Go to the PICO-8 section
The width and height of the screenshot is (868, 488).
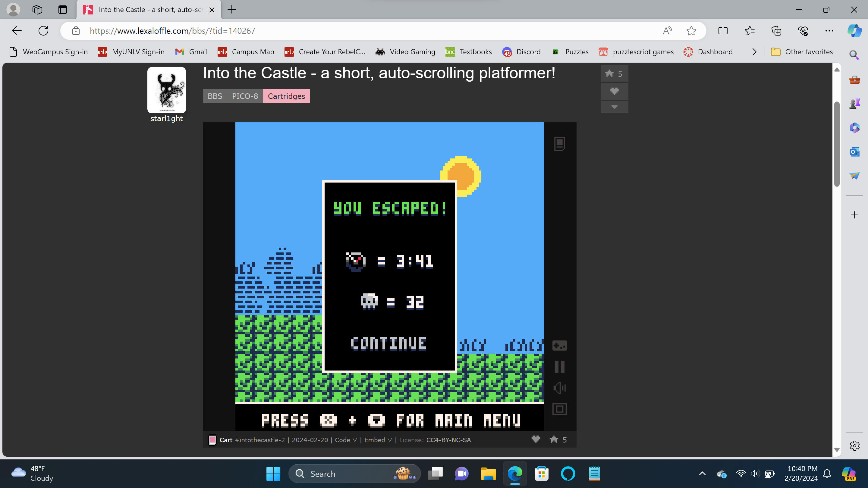[245, 96]
